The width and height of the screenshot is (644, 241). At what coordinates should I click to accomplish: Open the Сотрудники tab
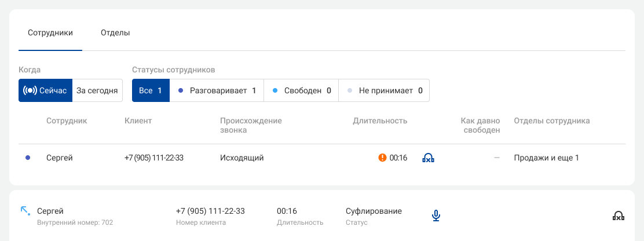pos(50,33)
